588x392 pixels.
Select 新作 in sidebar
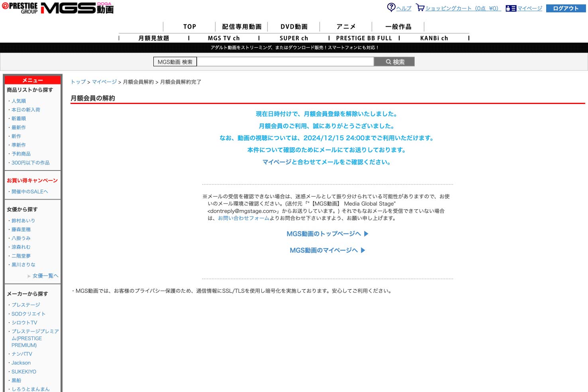(16, 136)
